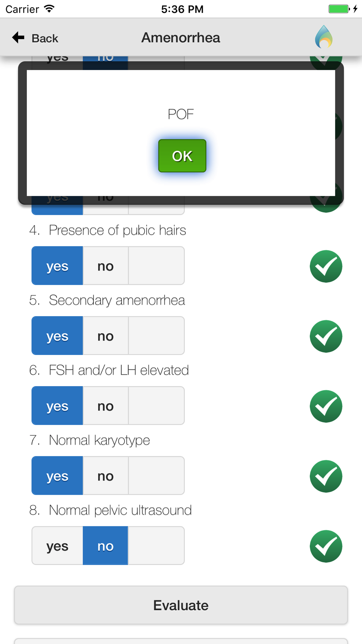Tap the battery indicator in status bar
This screenshot has height=644, width=362.
point(339,9)
